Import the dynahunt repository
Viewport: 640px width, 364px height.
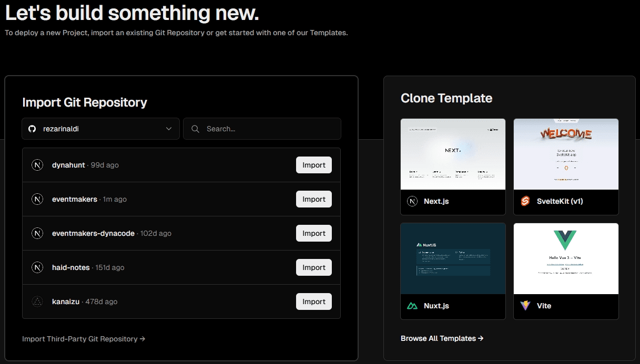click(314, 165)
